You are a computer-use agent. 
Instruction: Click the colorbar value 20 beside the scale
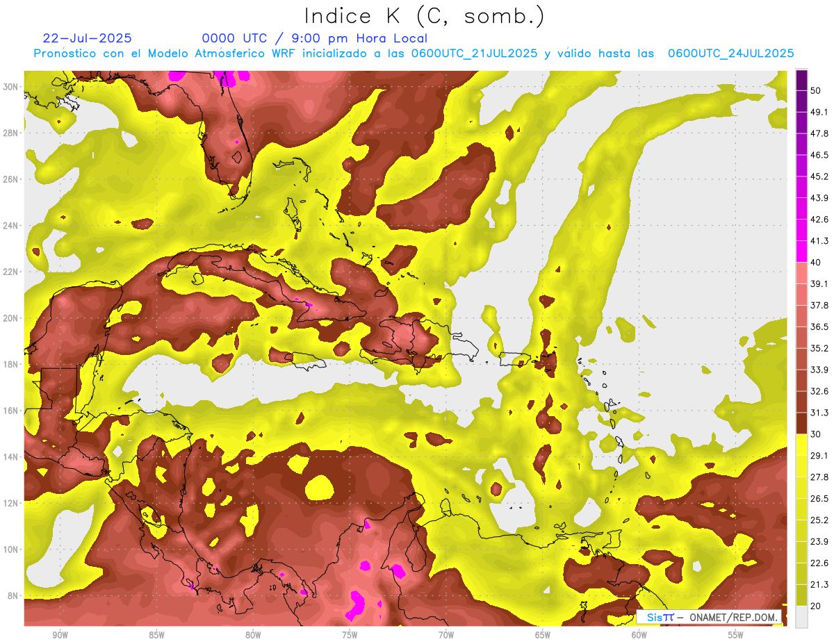point(817,606)
